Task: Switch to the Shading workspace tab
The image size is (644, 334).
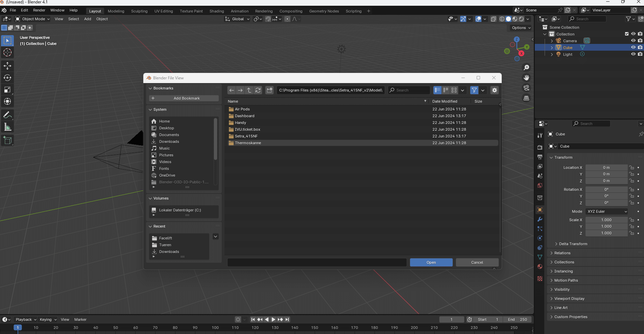Action: click(x=216, y=11)
